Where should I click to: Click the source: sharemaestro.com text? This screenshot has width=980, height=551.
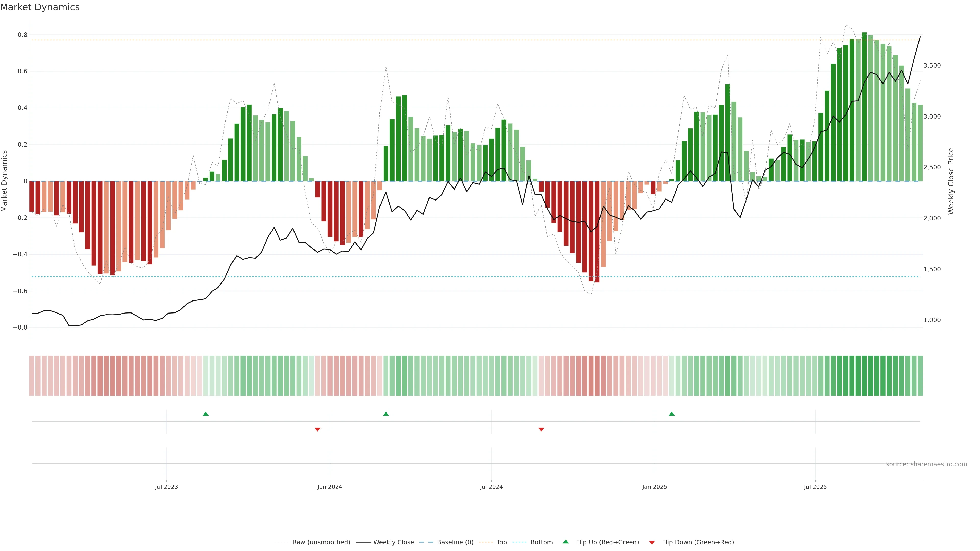[926, 464]
